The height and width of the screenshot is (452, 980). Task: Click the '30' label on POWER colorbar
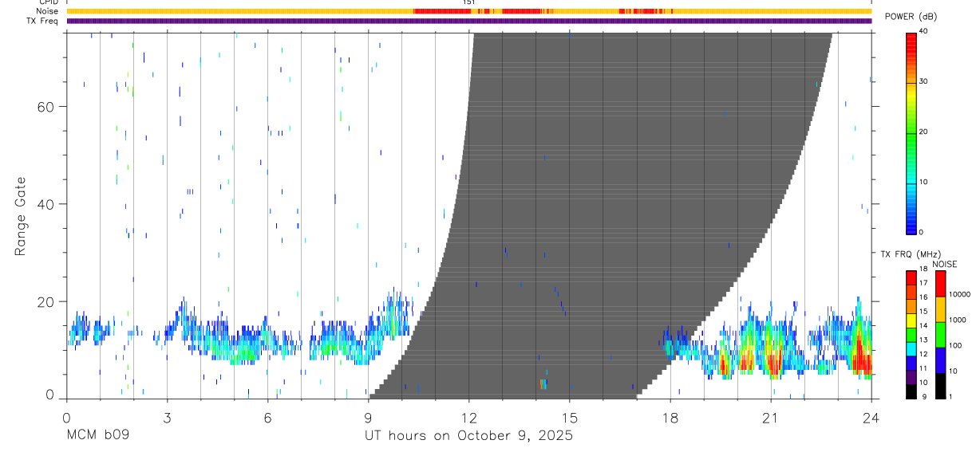tap(924, 81)
